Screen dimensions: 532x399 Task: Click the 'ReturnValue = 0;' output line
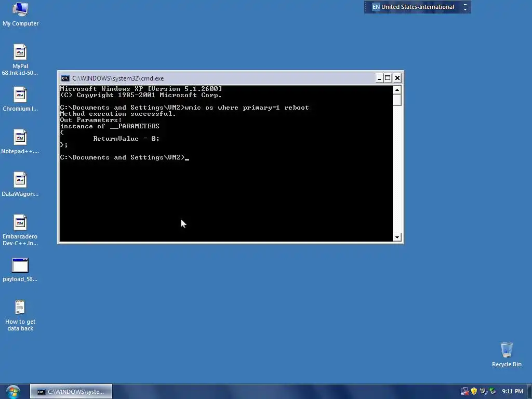coord(126,138)
